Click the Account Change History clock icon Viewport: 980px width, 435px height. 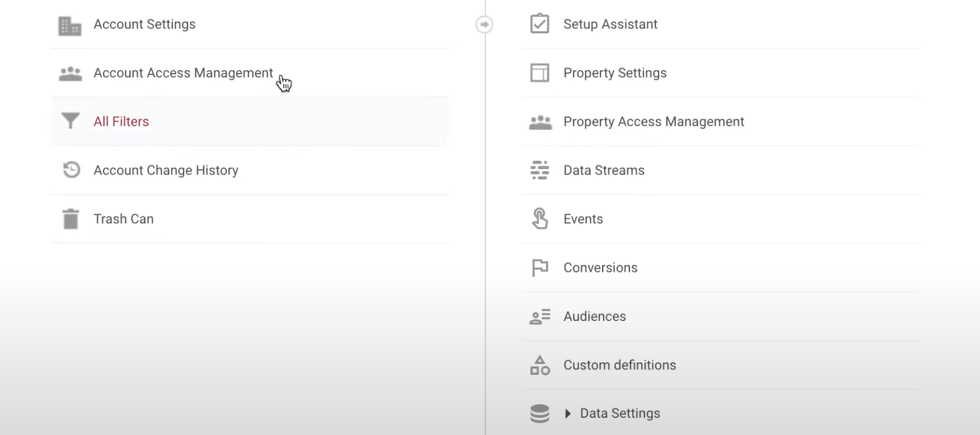point(71,170)
